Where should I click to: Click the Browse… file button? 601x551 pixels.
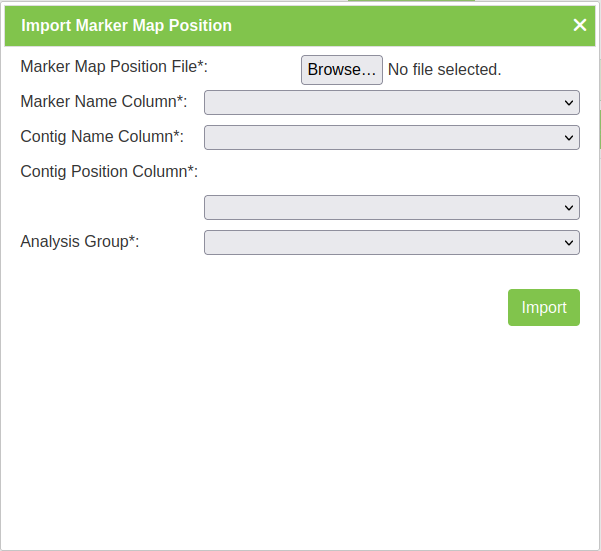coord(341,70)
